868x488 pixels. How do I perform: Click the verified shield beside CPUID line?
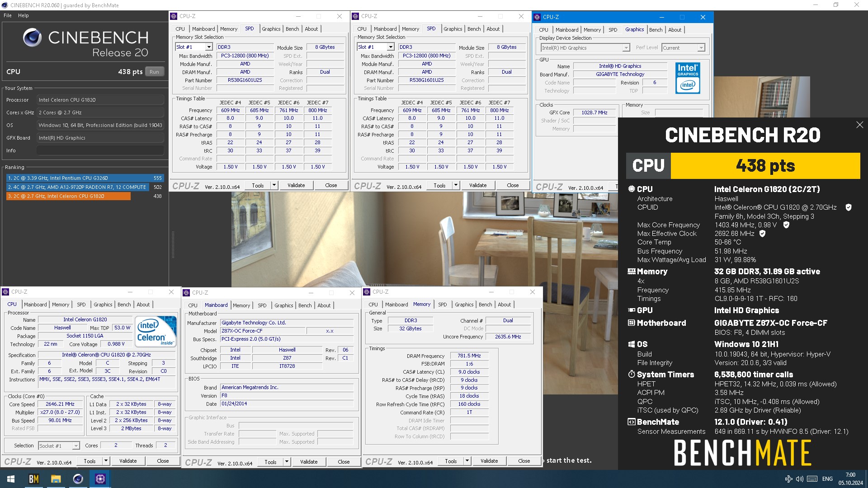(x=849, y=207)
